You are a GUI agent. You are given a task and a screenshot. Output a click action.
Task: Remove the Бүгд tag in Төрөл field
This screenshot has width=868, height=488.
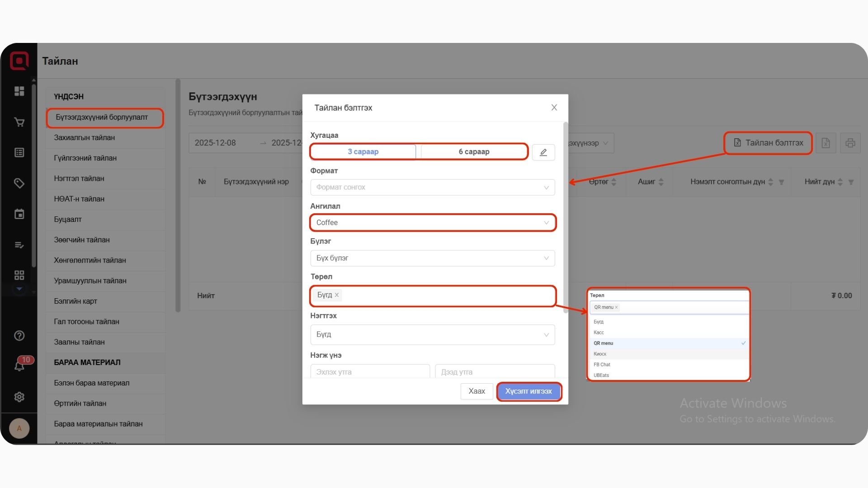(x=336, y=295)
